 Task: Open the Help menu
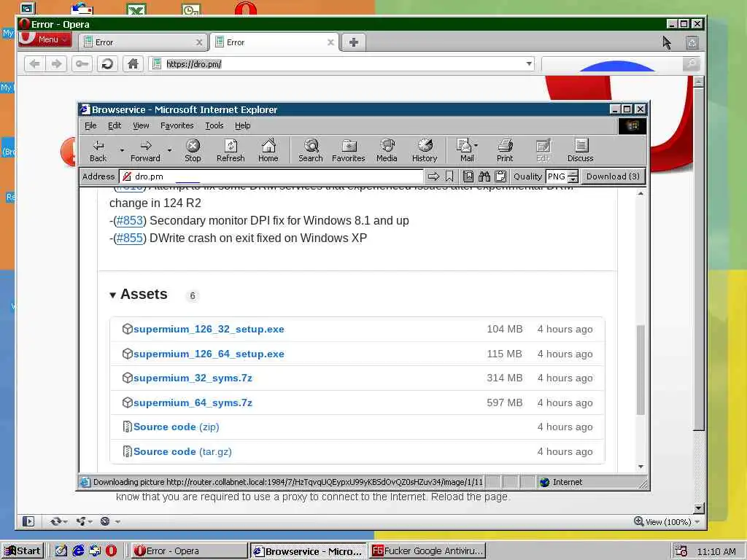tap(242, 125)
